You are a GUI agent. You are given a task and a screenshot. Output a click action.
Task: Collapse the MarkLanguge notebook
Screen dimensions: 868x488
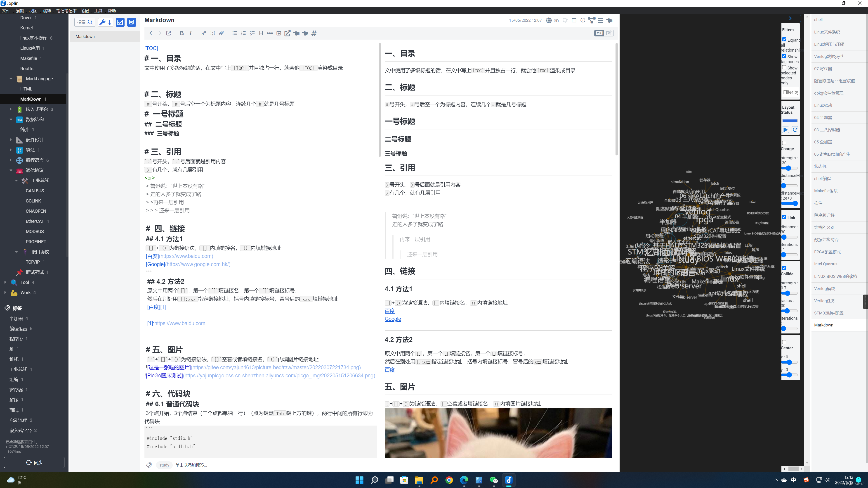(x=11, y=79)
